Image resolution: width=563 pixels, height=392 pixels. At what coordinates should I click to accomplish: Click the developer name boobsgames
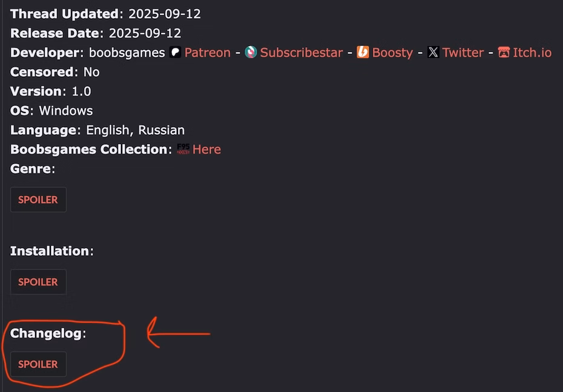[x=127, y=53]
